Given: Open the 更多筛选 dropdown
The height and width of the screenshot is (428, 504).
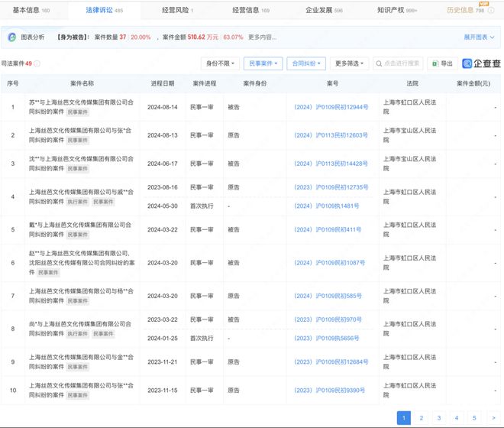Looking at the screenshot, I should (349, 63).
